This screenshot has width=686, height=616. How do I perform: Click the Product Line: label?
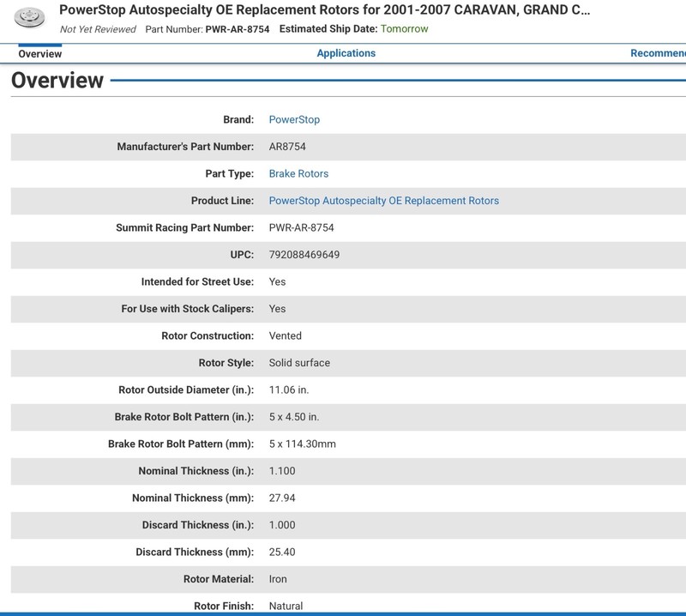click(x=222, y=201)
